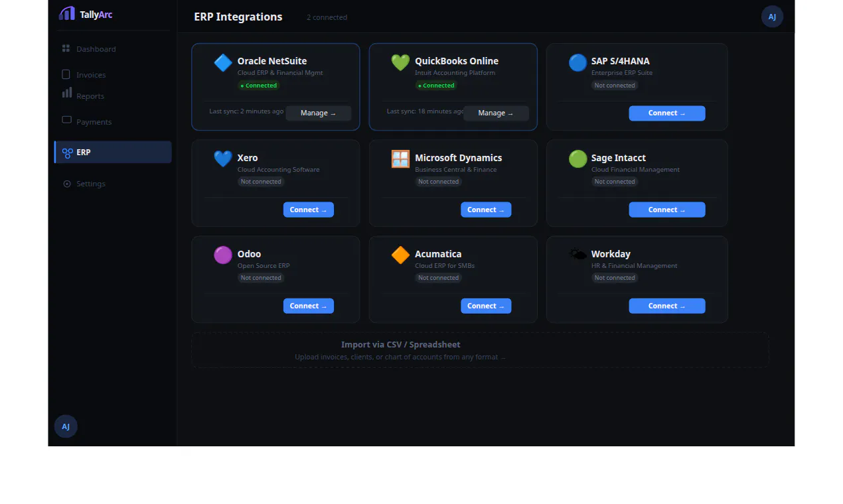Connect the Odoo integration

309,306
